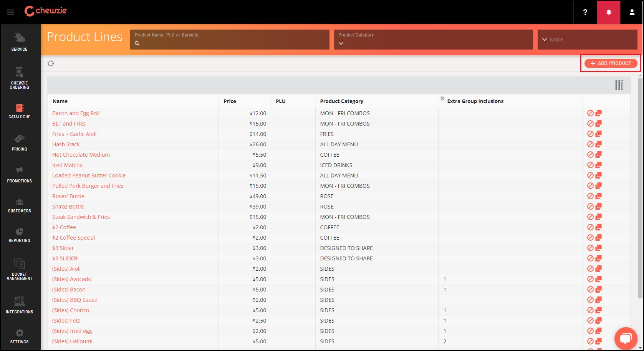Duplicate (Sides) BBQ Sauce product
The image size is (644, 351).
[598, 300]
